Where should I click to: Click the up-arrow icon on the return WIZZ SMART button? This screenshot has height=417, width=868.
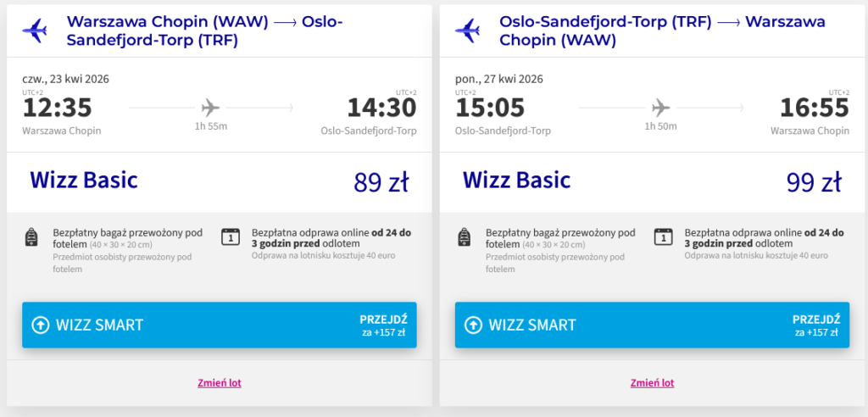(474, 325)
